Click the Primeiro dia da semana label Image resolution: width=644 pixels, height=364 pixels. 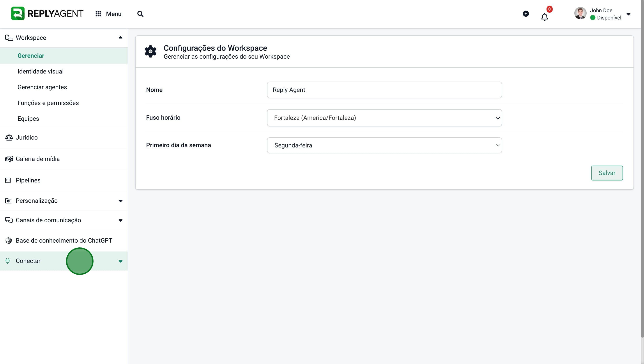click(179, 145)
